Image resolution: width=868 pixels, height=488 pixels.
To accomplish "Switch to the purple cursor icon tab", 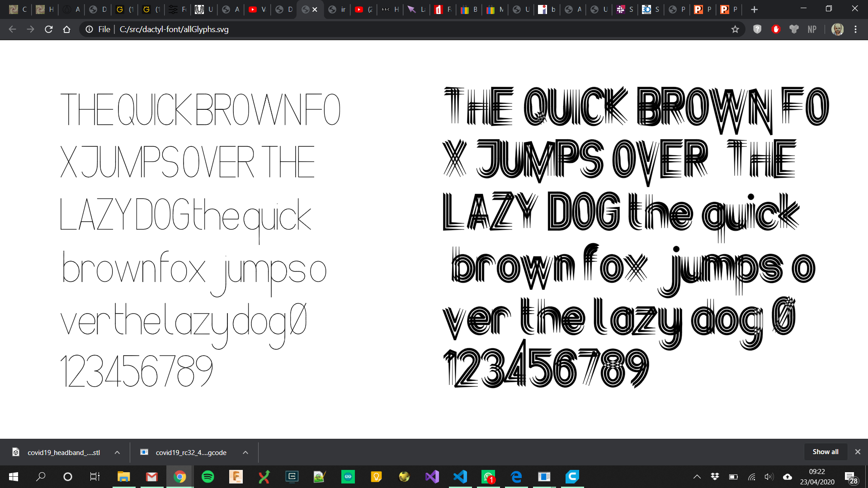I will point(416,9).
